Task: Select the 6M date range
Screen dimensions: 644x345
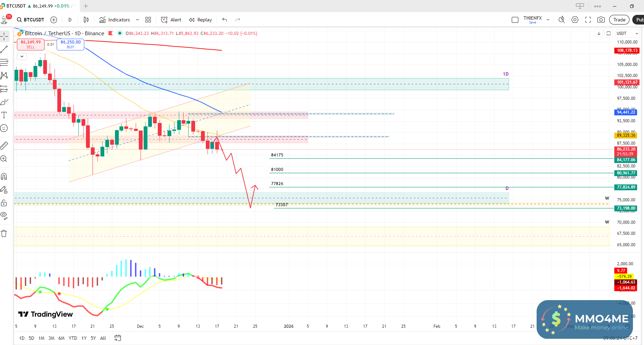Action: pyautogui.click(x=61, y=338)
